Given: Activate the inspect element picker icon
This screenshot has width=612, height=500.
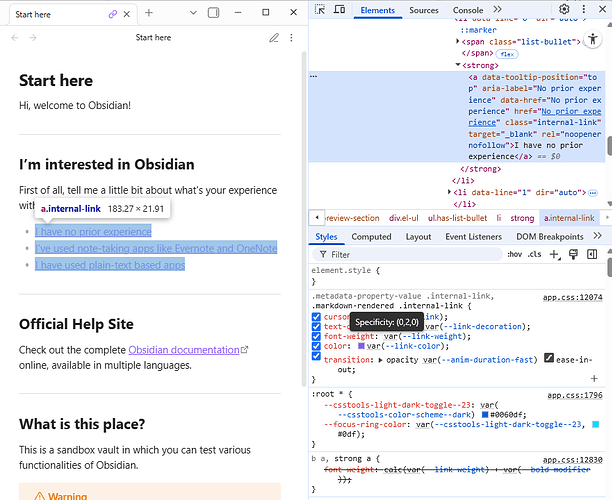Looking at the screenshot, I should tap(319, 10).
